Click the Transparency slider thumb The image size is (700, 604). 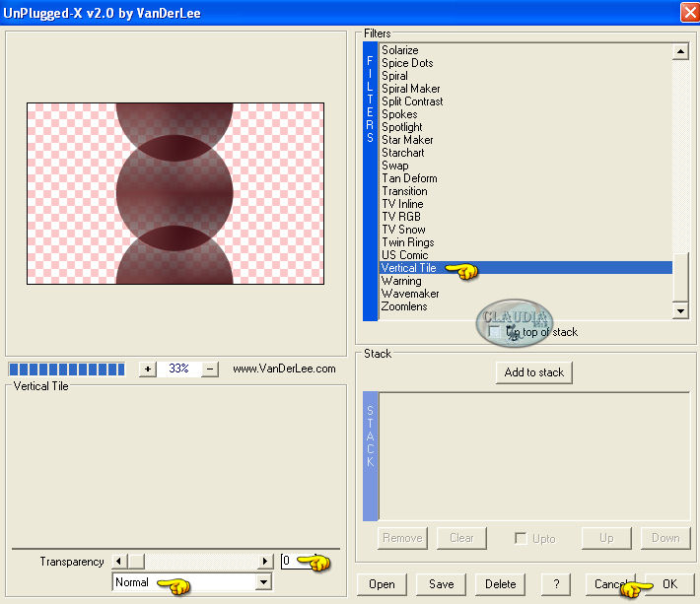click(x=136, y=561)
